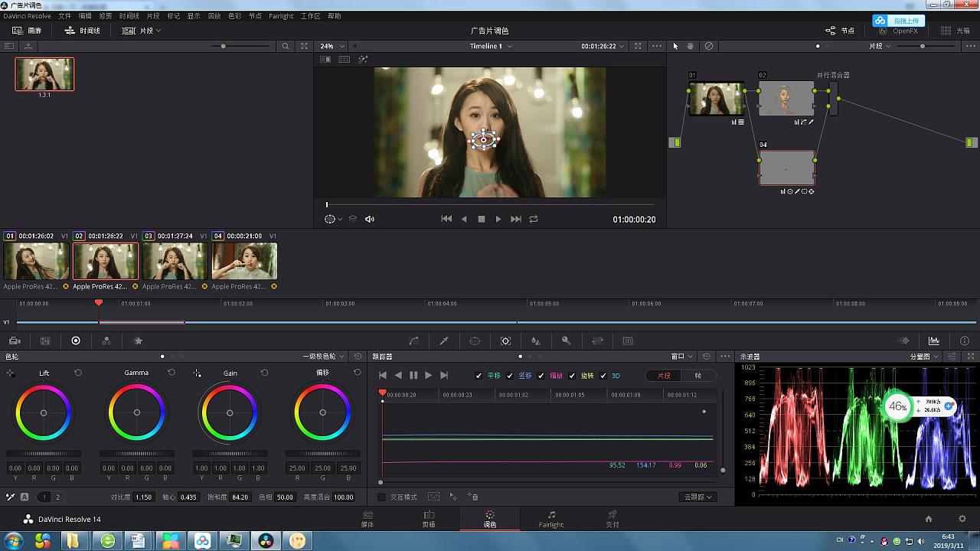
Task: Open the 云跟踪 dropdown
Action: pos(697,497)
